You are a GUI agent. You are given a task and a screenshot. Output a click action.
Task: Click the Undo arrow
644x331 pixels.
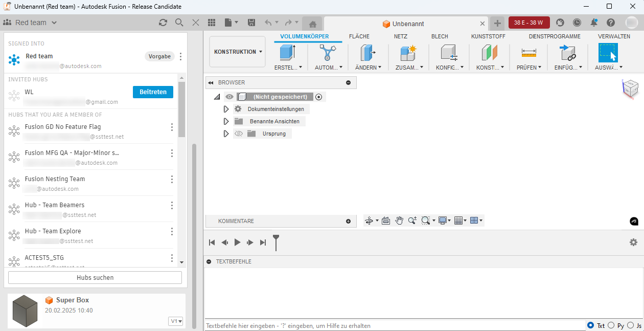tap(268, 23)
